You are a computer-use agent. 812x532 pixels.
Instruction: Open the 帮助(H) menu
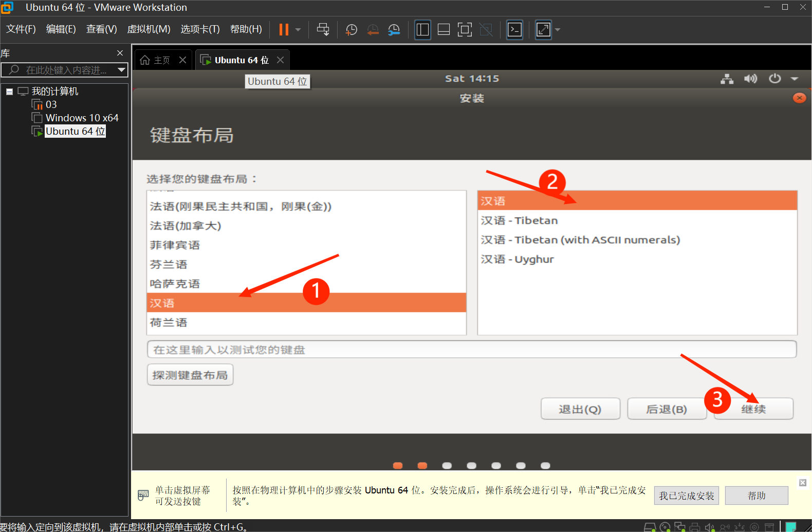coord(246,29)
